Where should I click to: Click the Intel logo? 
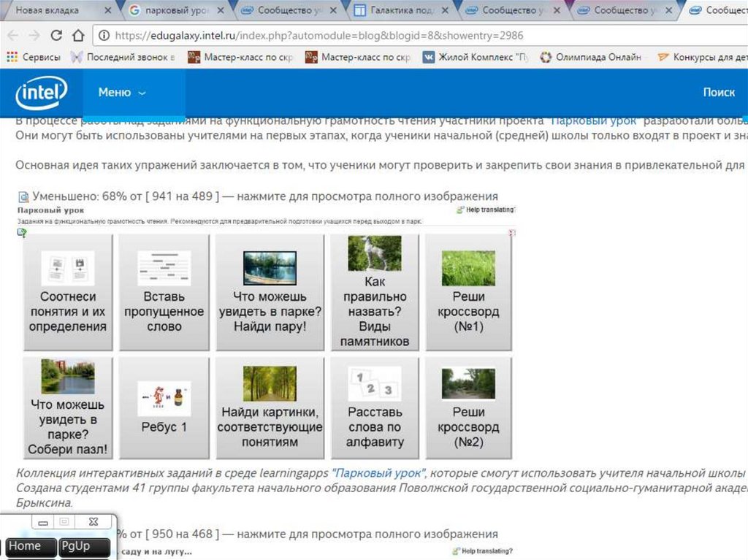coord(41,93)
